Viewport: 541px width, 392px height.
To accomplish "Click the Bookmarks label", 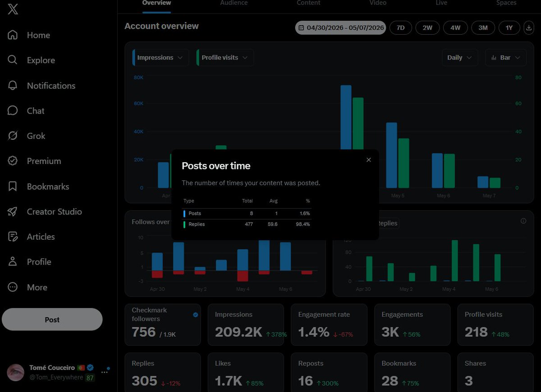I will click(x=48, y=187).
